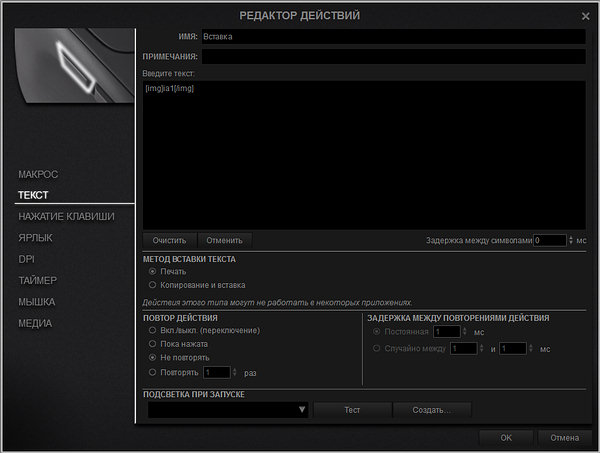This screenshot has width=600, height=453.
Task: Open the Таймер action type
Action: pos(38,280)
